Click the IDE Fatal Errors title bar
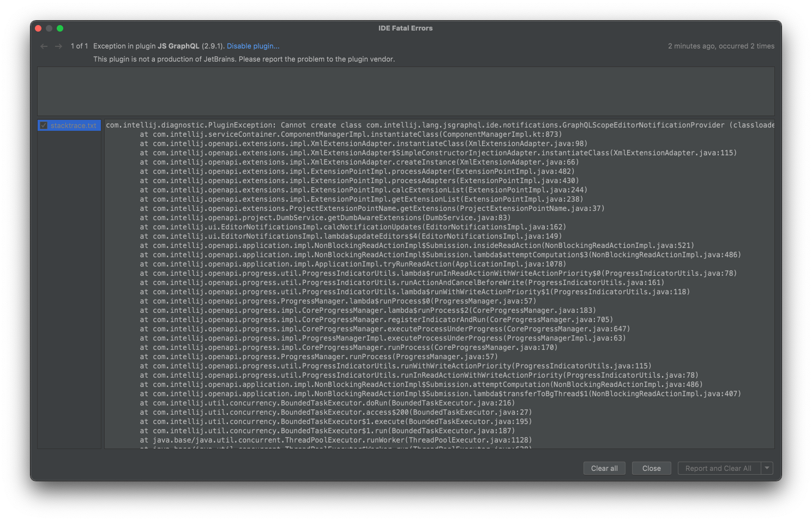Viewport: 812px width, 521px height. (x=406, y=28)
